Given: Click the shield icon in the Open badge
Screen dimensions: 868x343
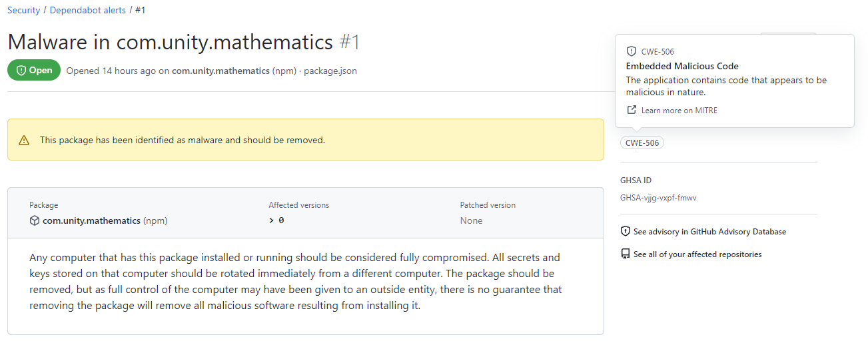Looking at the screenshot, I should pyautogui.click(x=21, y=71).
